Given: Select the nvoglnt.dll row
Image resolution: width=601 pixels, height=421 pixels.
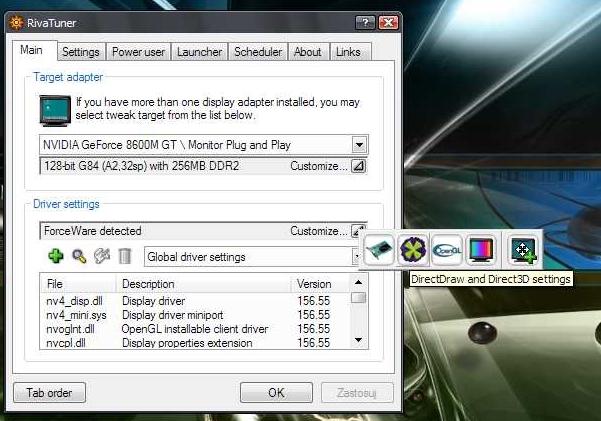Looking at the screenshot, I should (195, 329).
